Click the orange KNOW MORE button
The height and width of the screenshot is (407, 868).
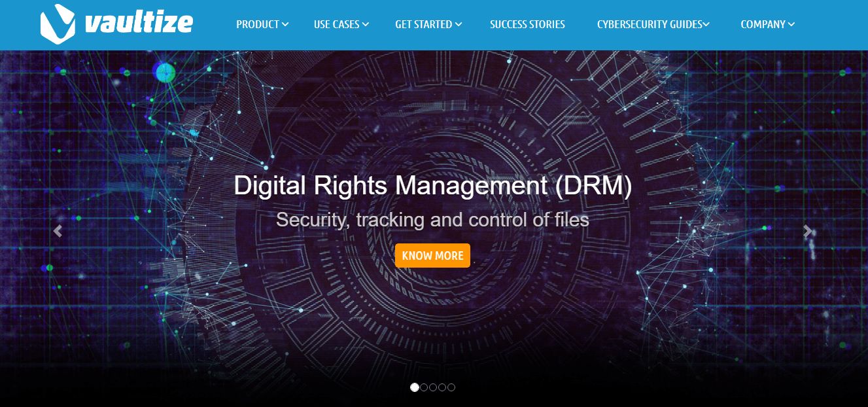point(432,256)
